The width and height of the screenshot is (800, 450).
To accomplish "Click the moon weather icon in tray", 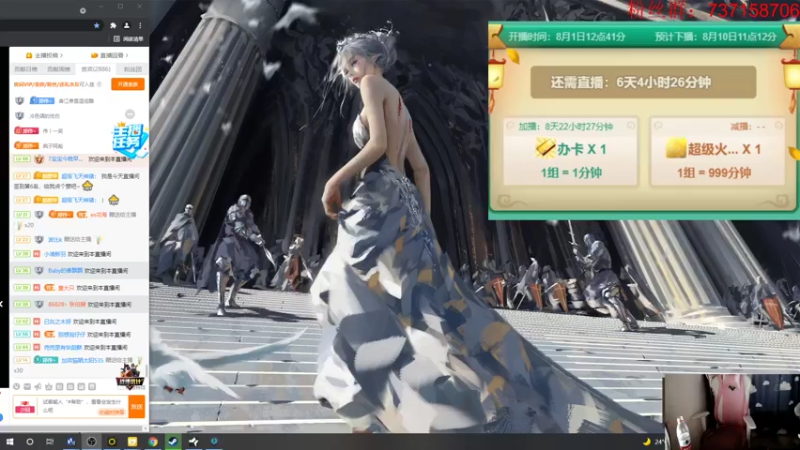I will pyautogui.click(x=646, y=442).
